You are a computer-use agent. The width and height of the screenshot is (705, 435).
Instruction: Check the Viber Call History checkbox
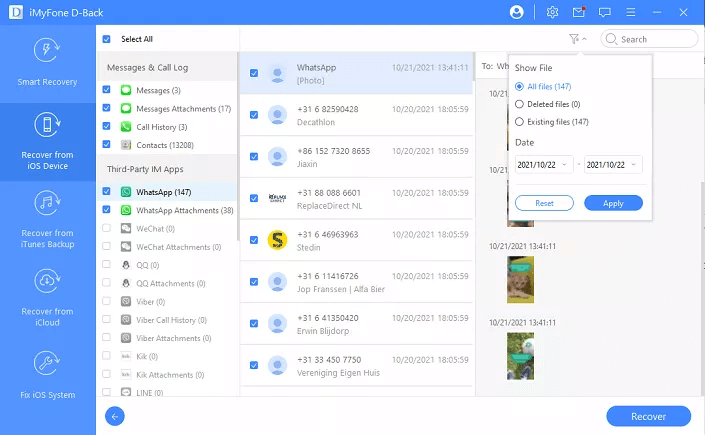tap(107, 319)
